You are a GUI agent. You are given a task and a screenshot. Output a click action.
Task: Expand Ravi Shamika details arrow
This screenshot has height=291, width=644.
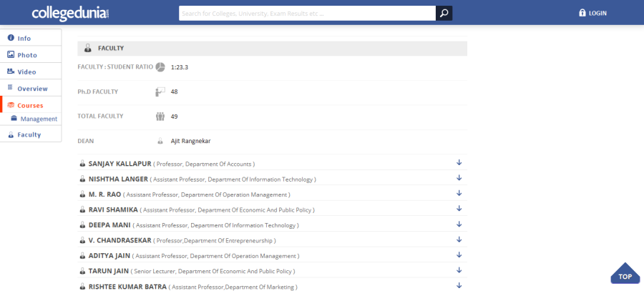click(459, 209)
